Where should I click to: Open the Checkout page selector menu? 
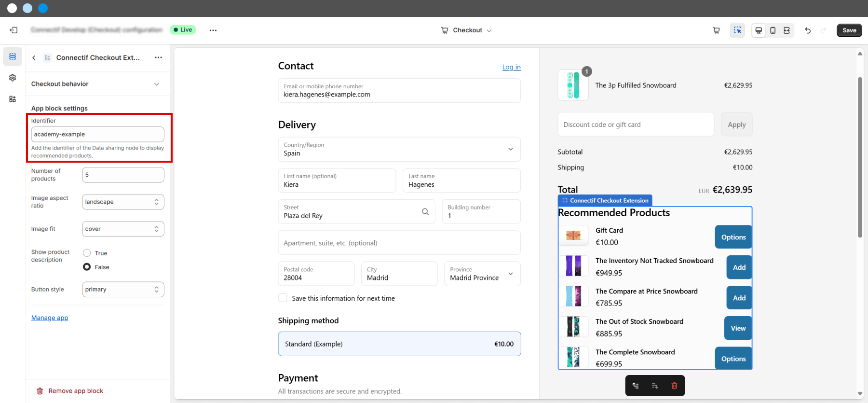point(466,30)
